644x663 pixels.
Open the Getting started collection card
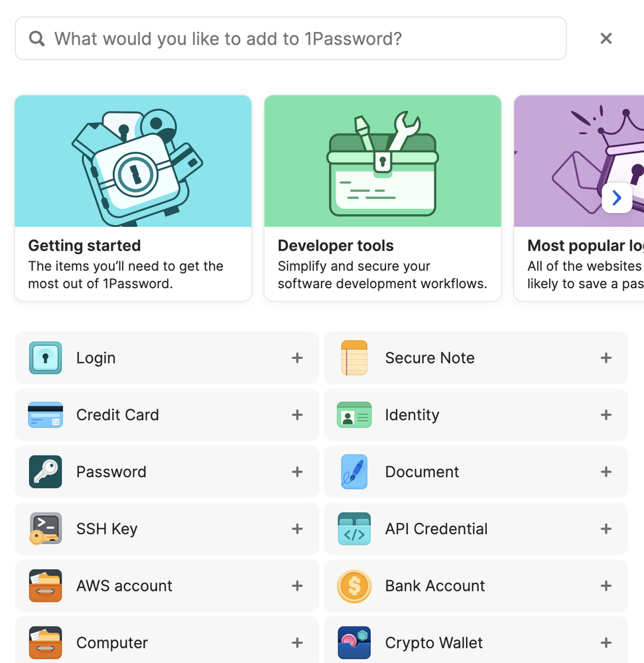click(133, 198)
